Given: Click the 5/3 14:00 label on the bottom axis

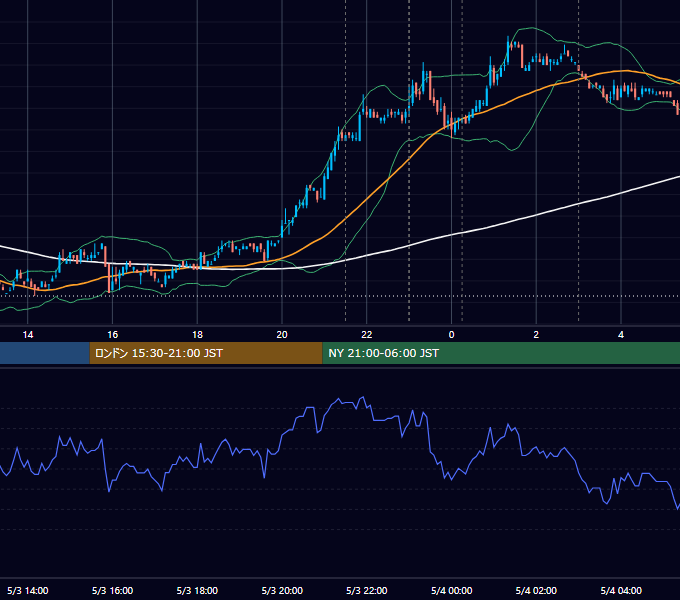Looking at the screenshot, I should pos(28,590).
